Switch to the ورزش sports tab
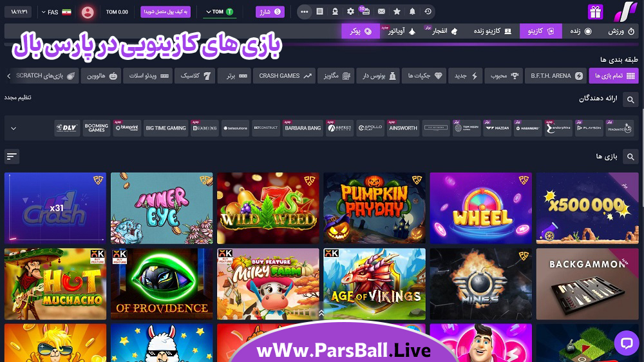This screenshot has width=644, height=362. pyautogui.click(x=621, y=31)
